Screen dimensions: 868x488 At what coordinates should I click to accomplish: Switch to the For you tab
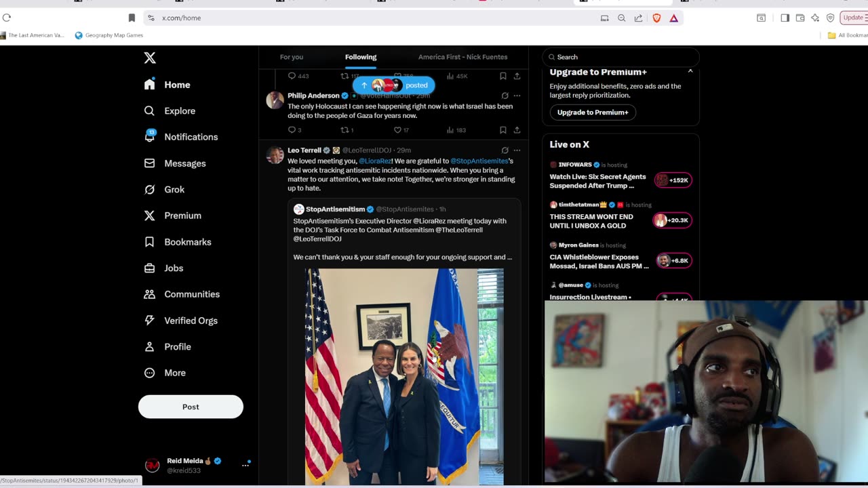[x=292, y=57]
